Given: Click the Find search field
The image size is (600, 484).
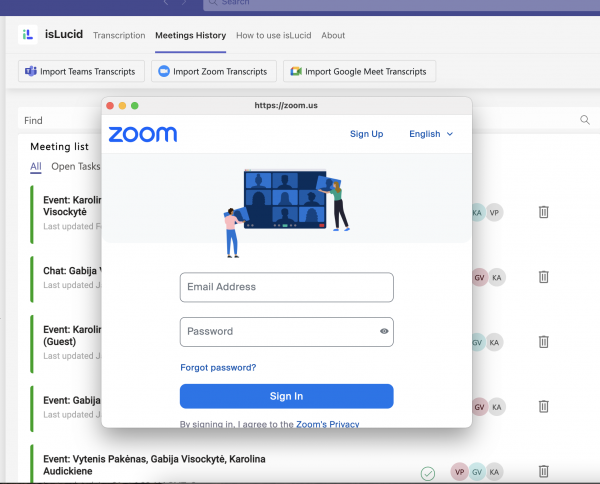Looking at the screenshot, I should pyautogui.click(x=59, y=121).
